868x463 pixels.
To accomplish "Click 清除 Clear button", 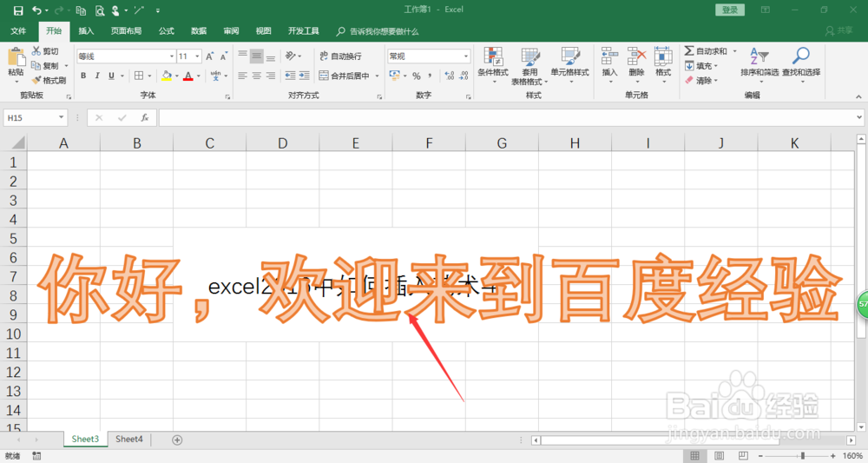I will tap(700, 80).
